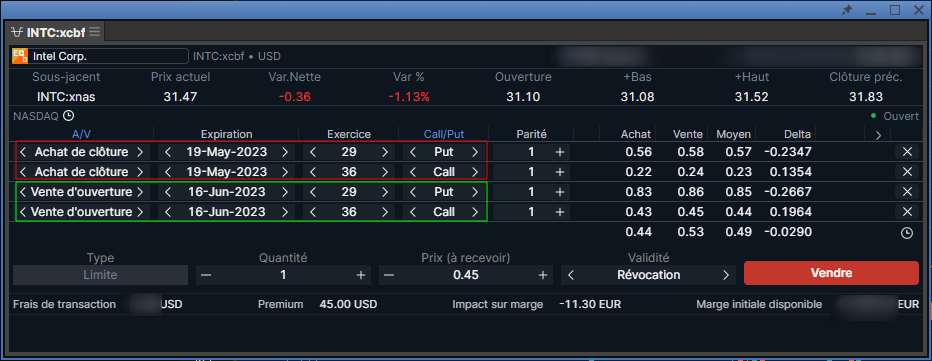The height and width of the screenshot is (361, 932).
Task: Remove the 16-Jun-2023 Call leg
Action: 907,212
